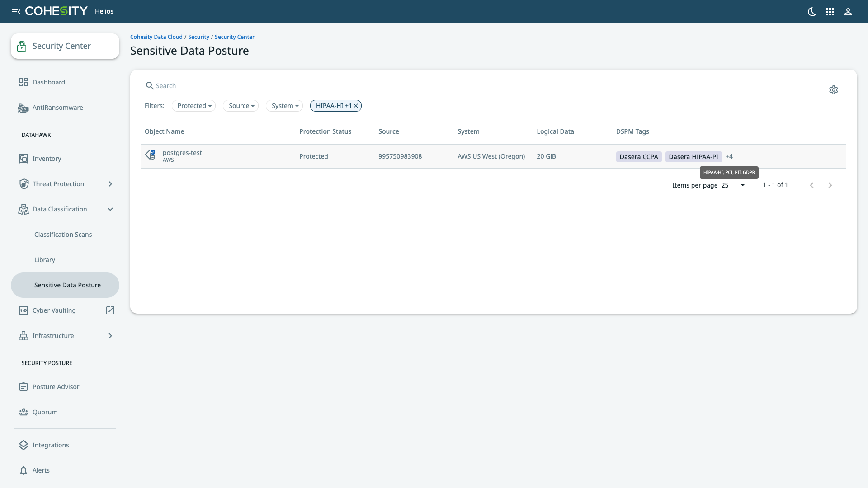
Task: Select the Data Classification icon
Action: click(x=24, y=209)
